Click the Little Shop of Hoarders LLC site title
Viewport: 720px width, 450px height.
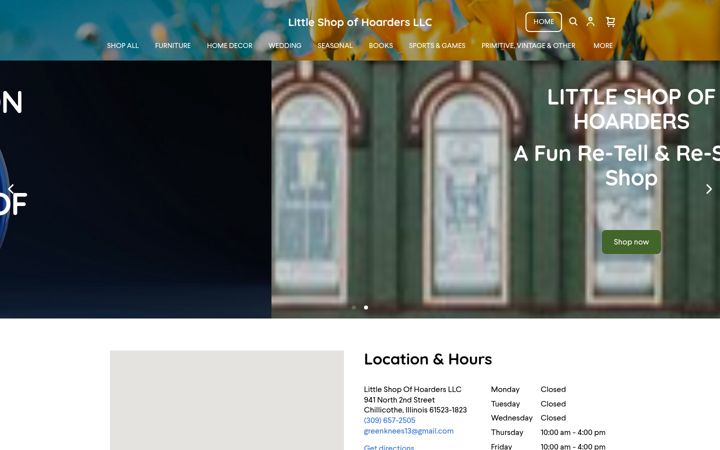(x=360, y=22)
